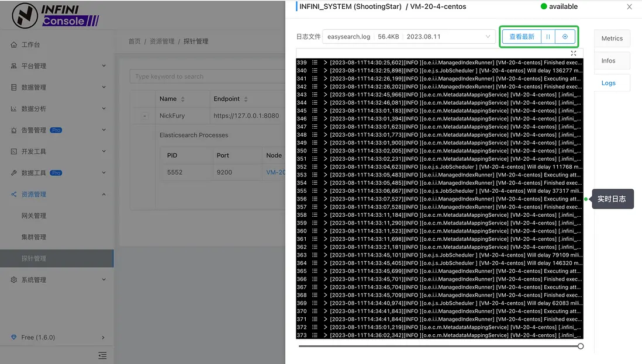
Task: Click the 数据分析 chart icon
Action: (x=14, y=109)
